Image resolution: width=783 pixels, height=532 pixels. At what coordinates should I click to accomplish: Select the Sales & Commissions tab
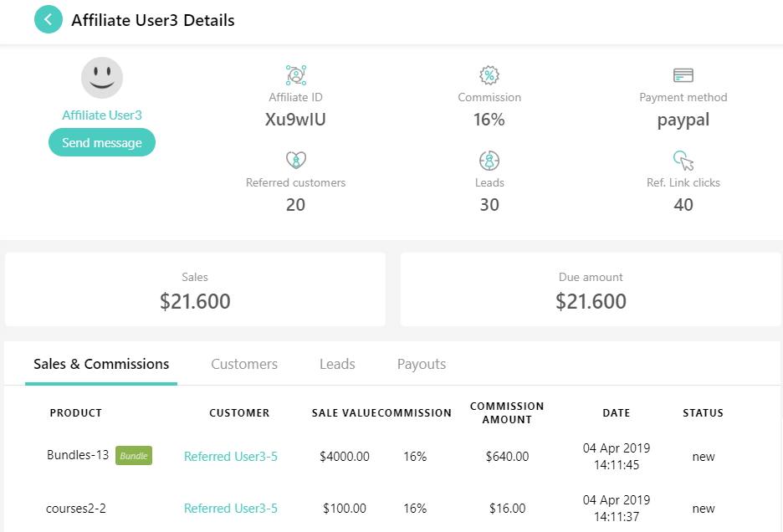pos(101,364)
